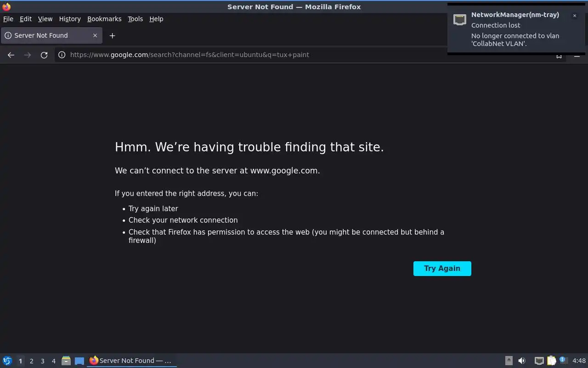Open the Help menu
This screenshot has height=368, width=588.
(156, 19)
